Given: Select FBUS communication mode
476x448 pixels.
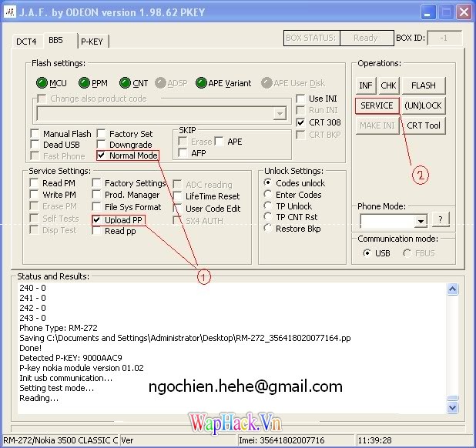Looking at the screenshot, I should tap(407, 253).
